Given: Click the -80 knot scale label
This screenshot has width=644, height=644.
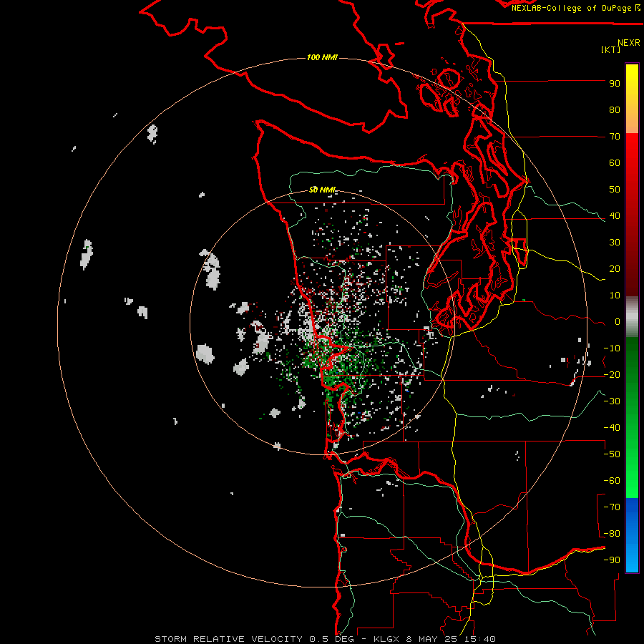Looking at the screenshot, I should (612, 534).
